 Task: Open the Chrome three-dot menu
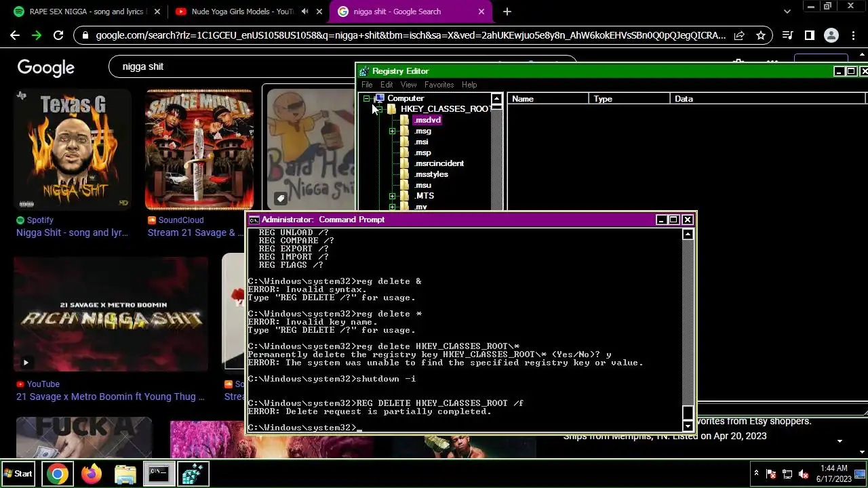[x=853, y=35]
